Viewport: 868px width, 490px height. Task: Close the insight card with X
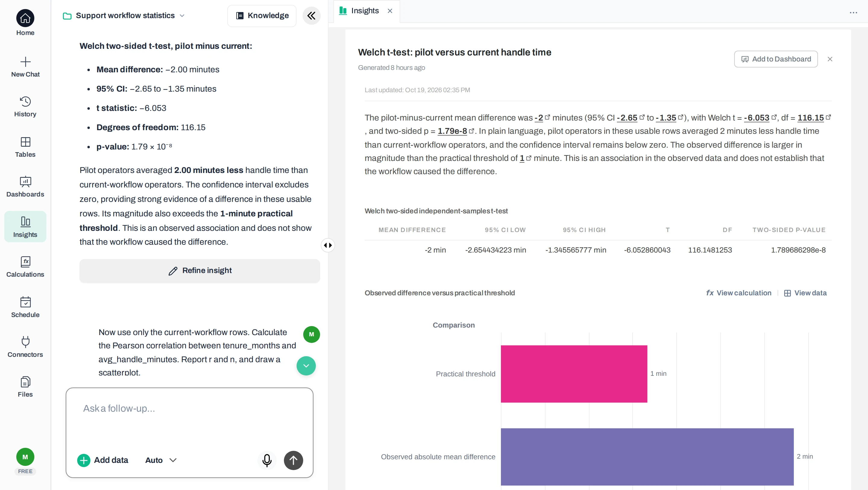coord(830,59)
